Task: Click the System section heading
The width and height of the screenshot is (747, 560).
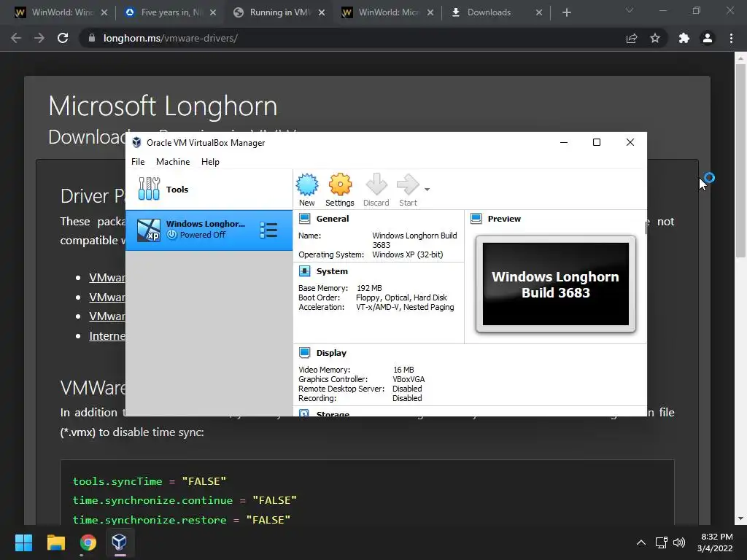Action: (332, 271)
